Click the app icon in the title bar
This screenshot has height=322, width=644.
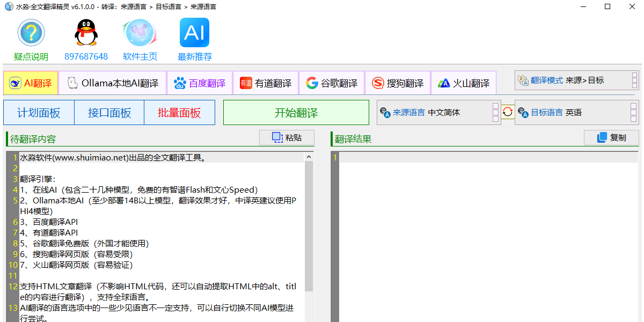pyautogui.click(x=9, y=6)
